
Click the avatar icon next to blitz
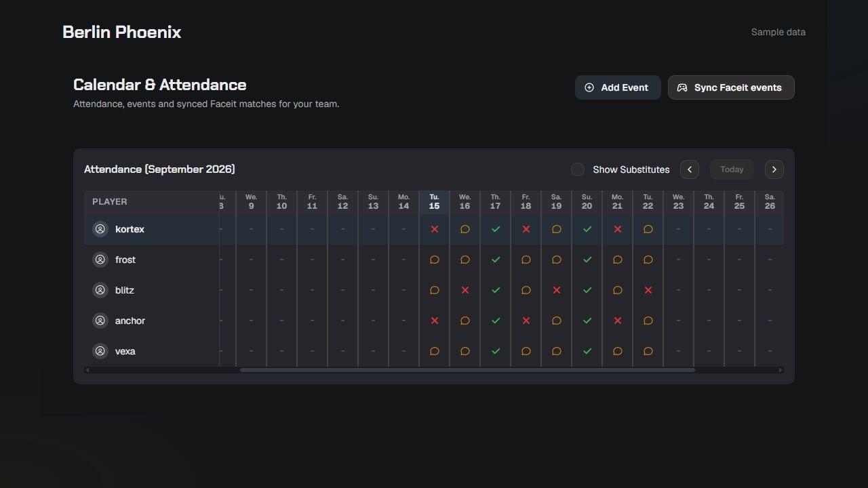pyautogui.click(x=100, y=290)
